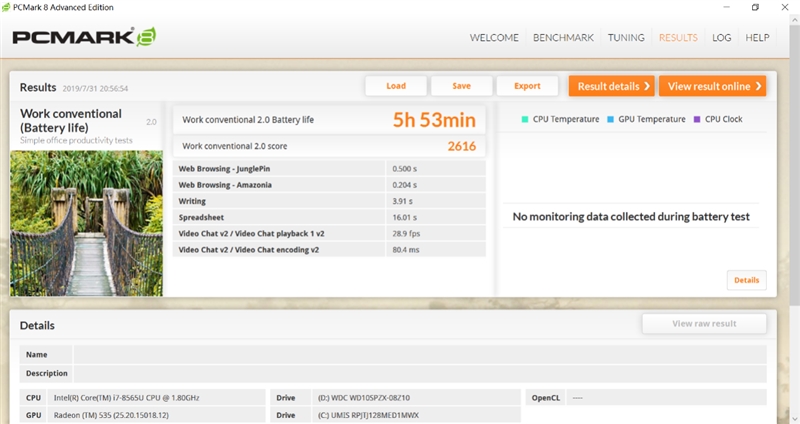Go to the Tuning tab
The image size is (800, 424).
point(626,38)
